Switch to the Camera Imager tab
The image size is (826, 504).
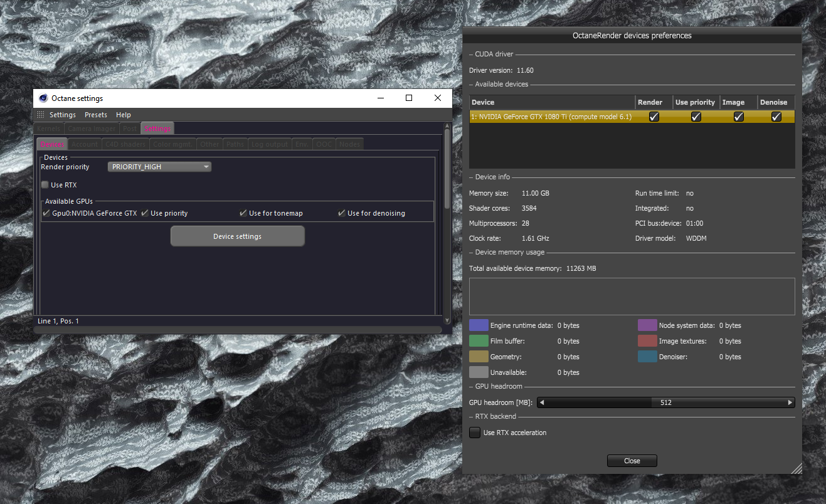click(x=92, y=129)
